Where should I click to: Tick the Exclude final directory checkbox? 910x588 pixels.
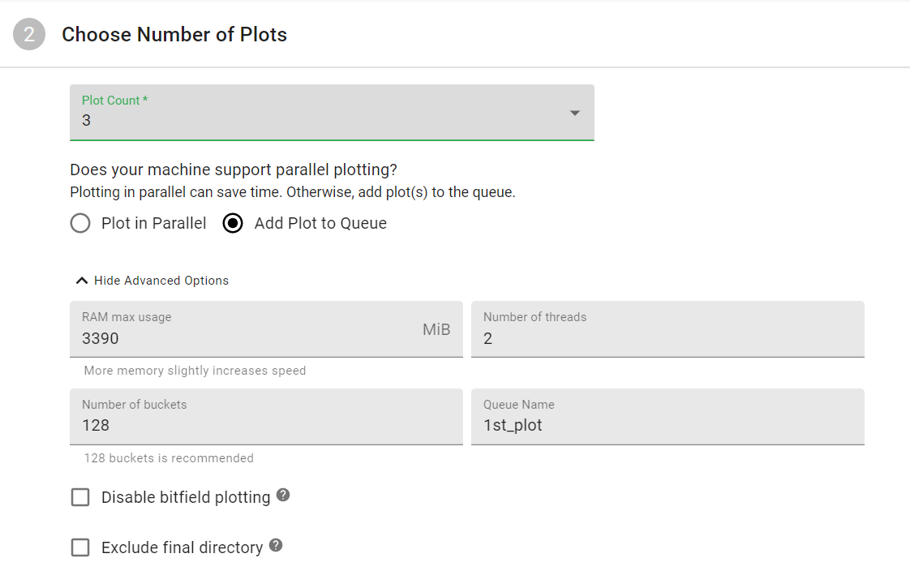[80, 547]
